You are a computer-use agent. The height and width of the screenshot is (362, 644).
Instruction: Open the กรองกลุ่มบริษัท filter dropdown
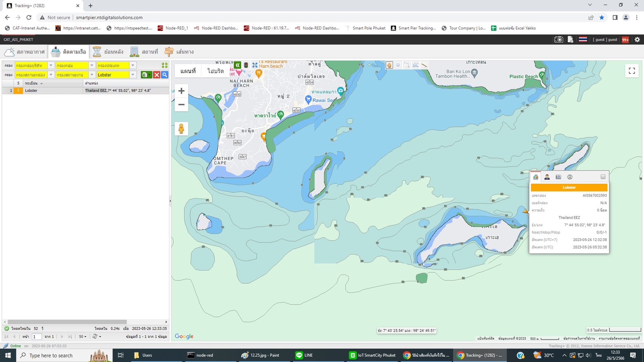pos(51,66)
